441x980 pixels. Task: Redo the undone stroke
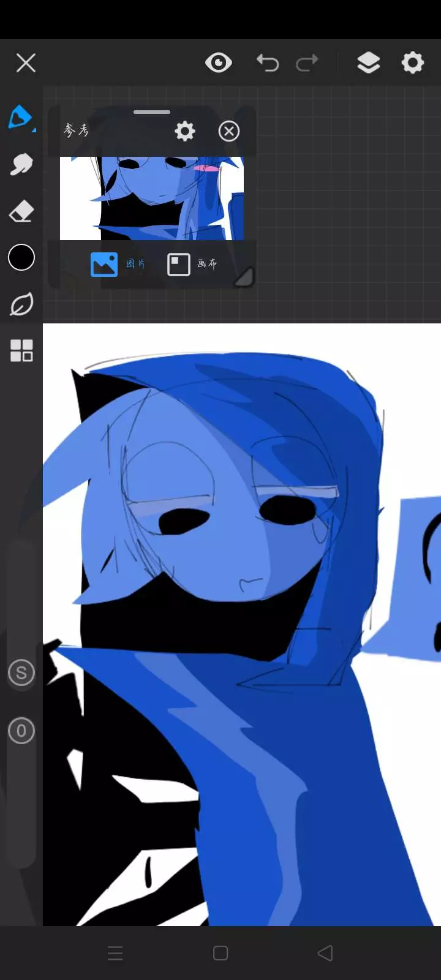coord(307,62)
